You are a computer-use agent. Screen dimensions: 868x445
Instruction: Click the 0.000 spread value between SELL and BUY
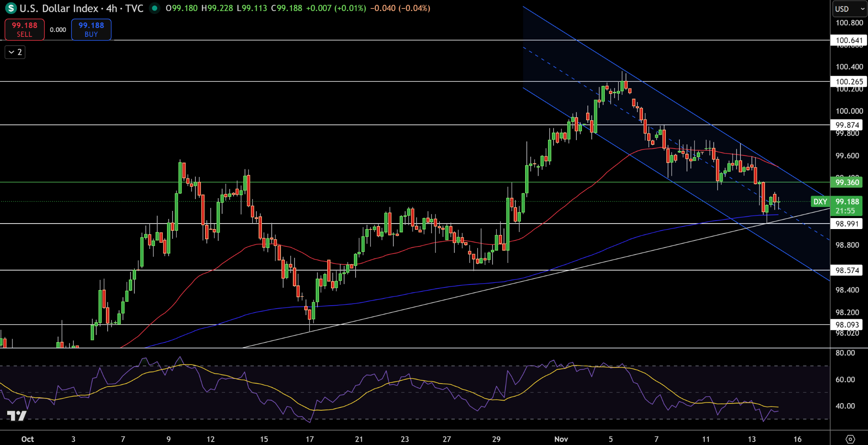pos(58,30)
